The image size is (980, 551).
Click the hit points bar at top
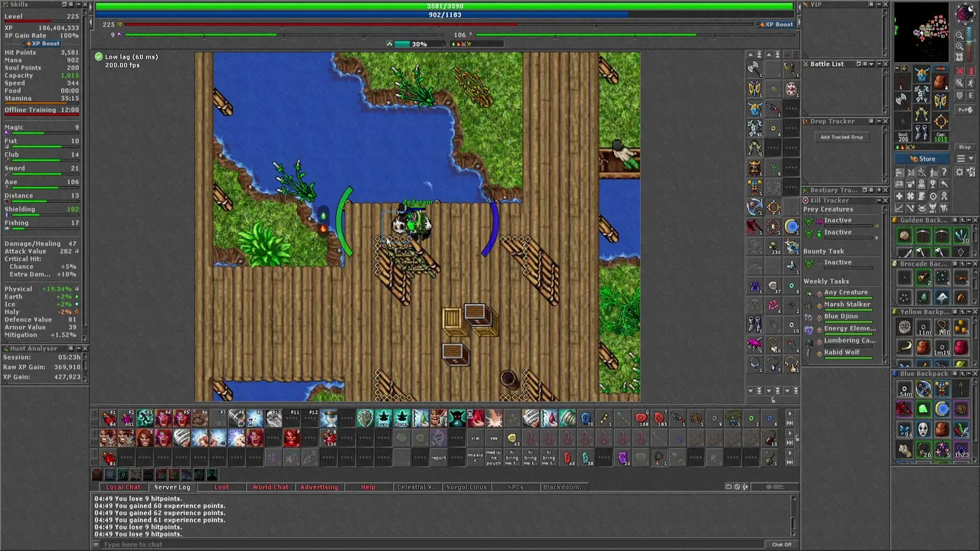click(445, 6)
